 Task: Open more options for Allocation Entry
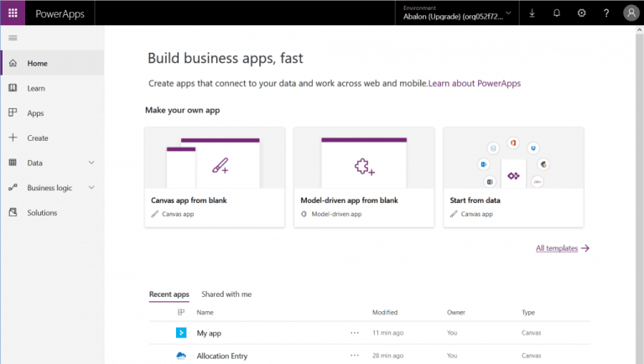(x=355, y=356)
